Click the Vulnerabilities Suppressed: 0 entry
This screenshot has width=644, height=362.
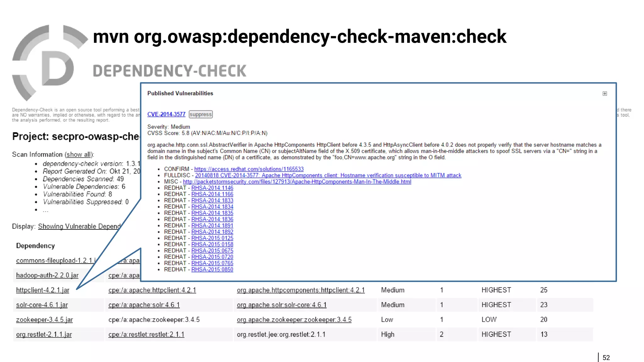pos(86,202)
